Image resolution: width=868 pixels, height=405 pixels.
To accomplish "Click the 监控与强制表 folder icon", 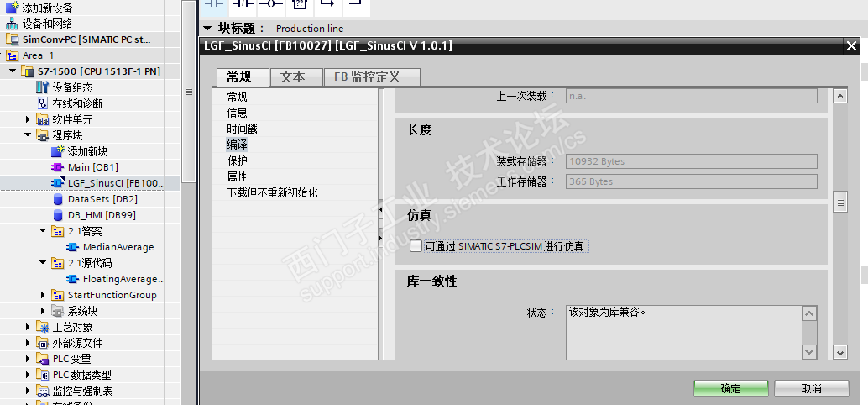I will coord(42,392).
